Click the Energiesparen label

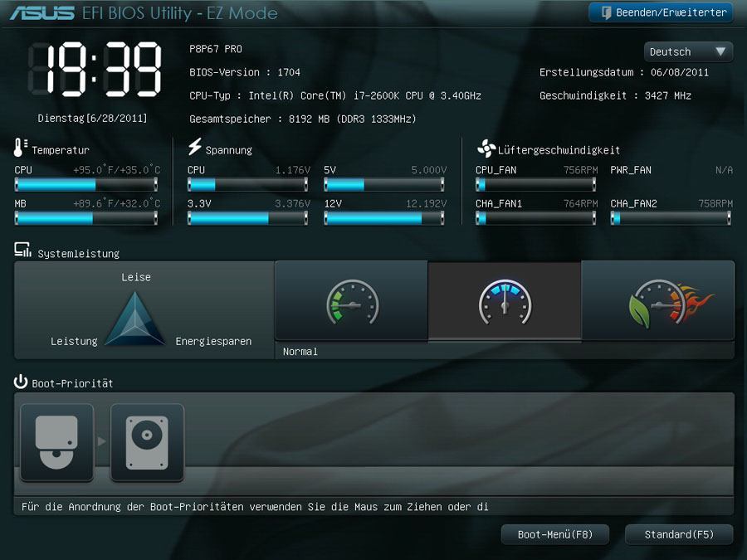pyautogui.click(x=213, y=342)
